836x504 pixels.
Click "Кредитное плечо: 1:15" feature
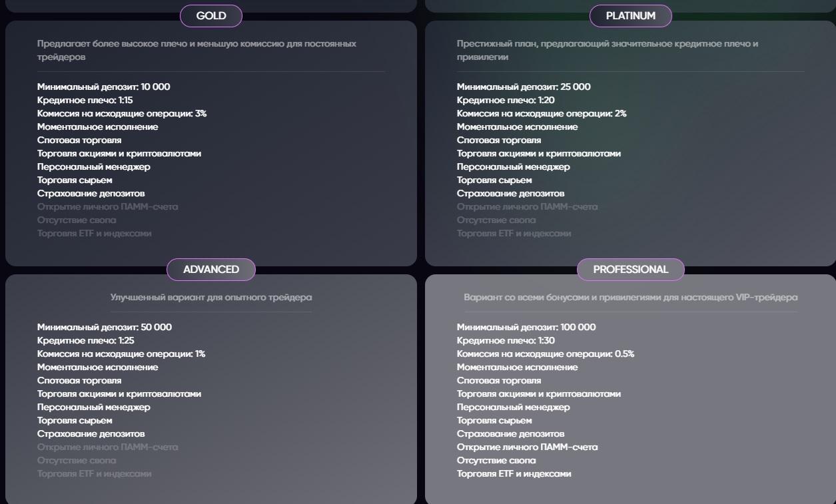[85, 101]
